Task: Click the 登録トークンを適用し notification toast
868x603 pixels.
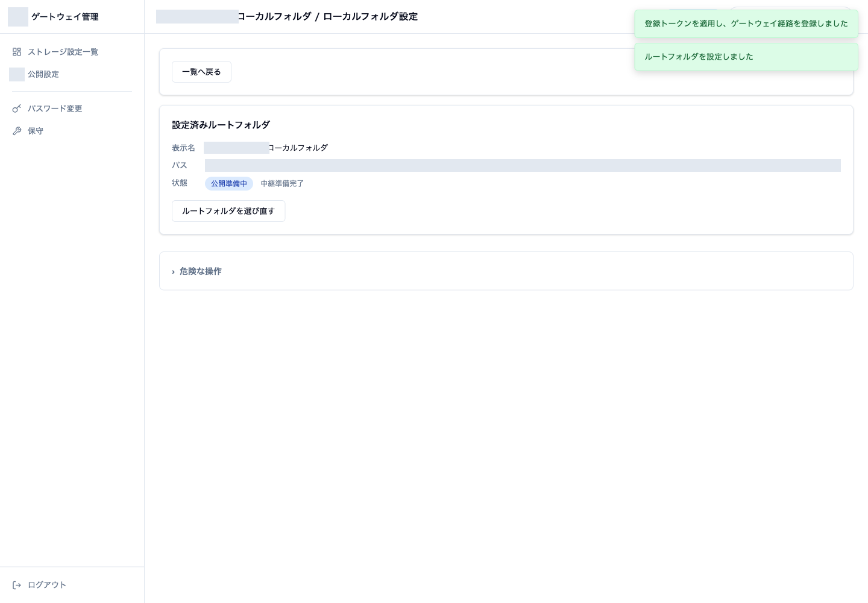Action: pos(746,24)
